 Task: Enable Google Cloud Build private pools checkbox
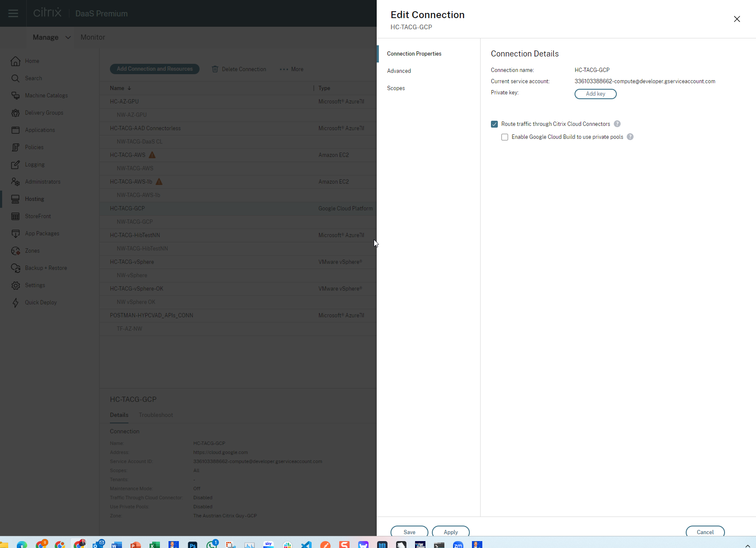pyautogui.click(x=505, y=137)
